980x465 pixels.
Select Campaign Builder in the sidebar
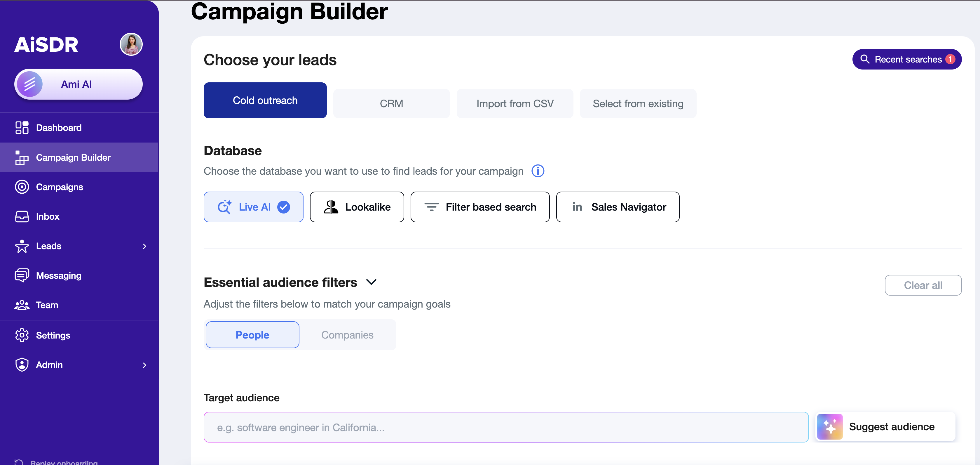pos(79,157)
